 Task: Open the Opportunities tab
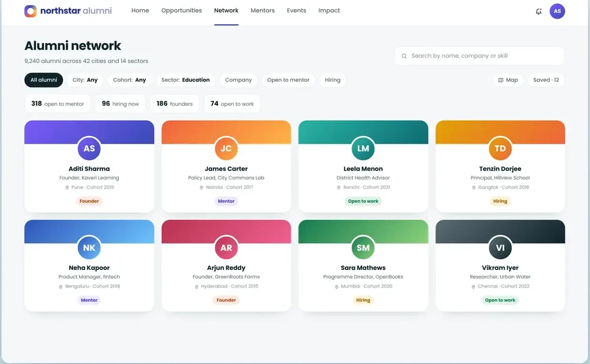181,10
